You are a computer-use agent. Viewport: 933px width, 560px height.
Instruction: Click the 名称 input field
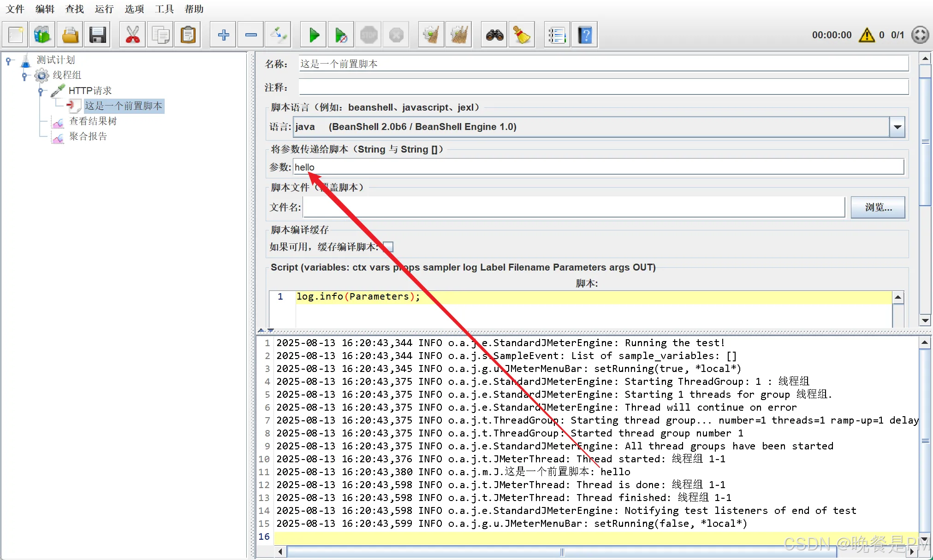tap(604, 64)
